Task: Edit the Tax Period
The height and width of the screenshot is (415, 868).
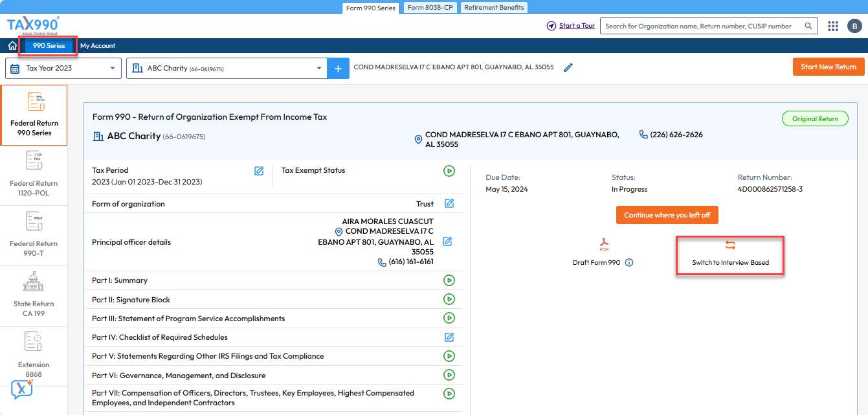Action: click(x=259, y=171)
